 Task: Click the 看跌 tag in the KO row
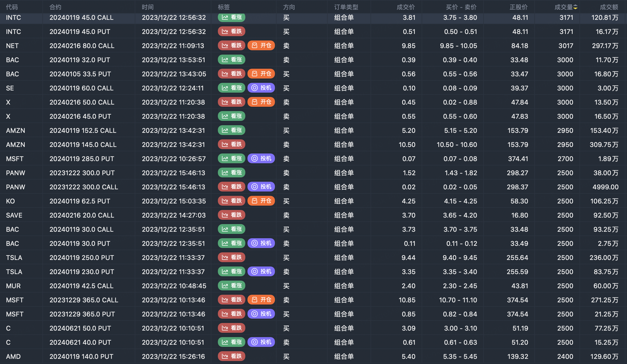click(231, 201)
